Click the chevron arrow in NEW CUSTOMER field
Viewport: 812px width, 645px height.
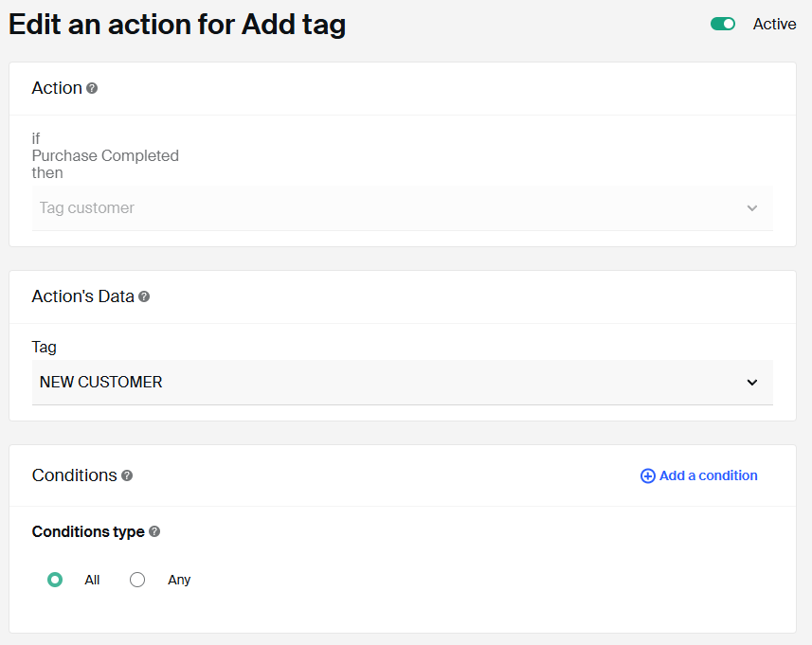click(x=752, y=383)
